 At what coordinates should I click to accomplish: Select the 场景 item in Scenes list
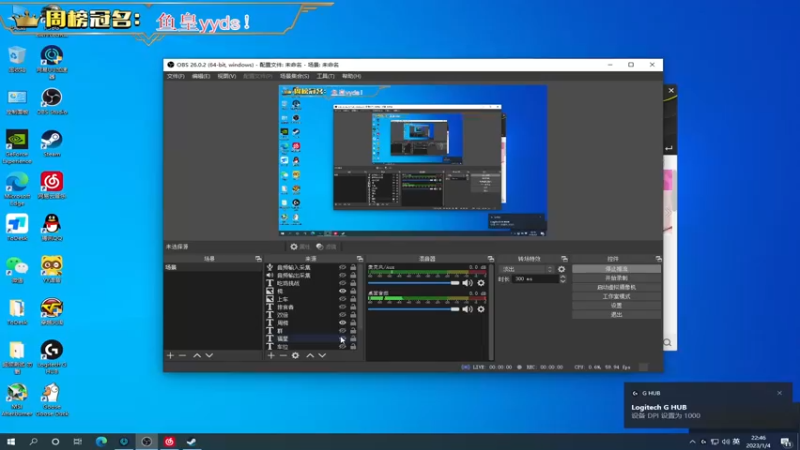tap(212, 267)
